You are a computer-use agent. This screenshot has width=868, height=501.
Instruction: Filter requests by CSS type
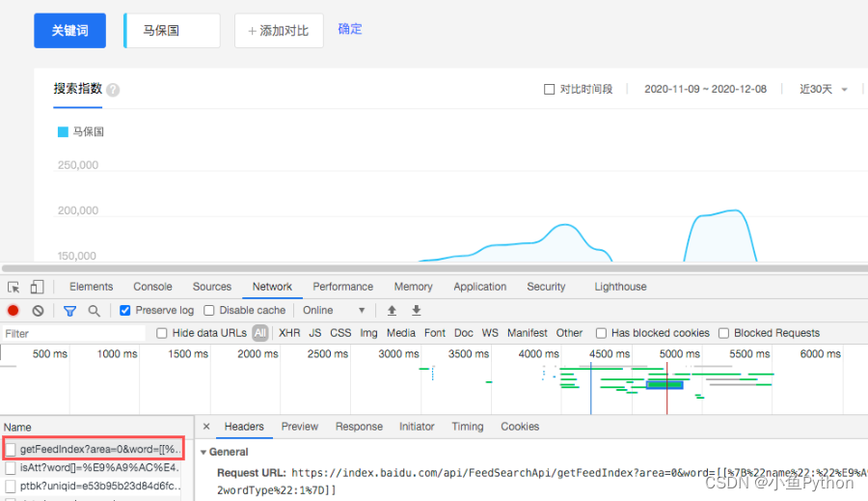click(x=340, y=333)
